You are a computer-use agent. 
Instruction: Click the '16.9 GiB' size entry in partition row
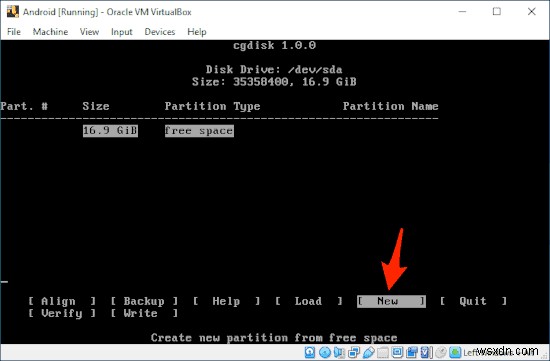click(x=110, y=131)
